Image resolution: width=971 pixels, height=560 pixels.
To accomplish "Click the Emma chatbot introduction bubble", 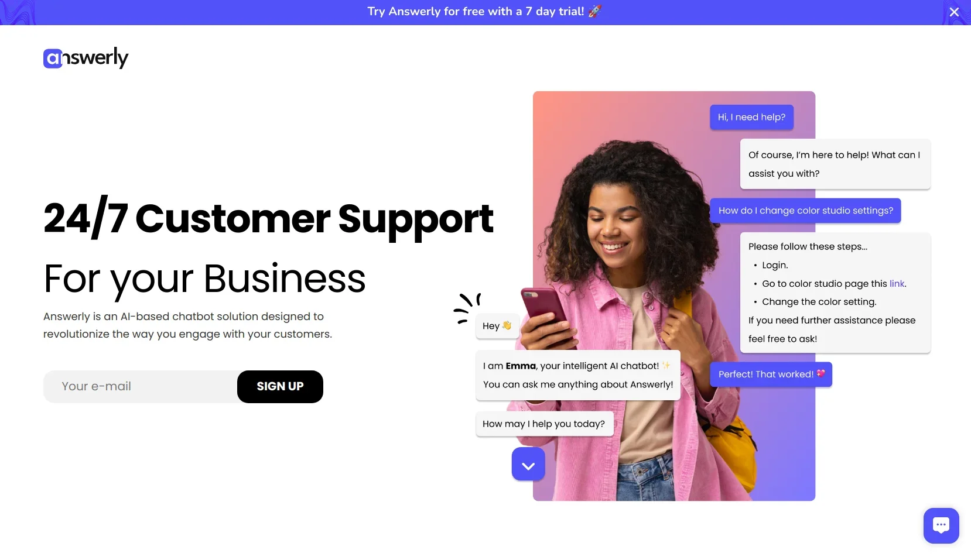I will [x=578, y=375].
